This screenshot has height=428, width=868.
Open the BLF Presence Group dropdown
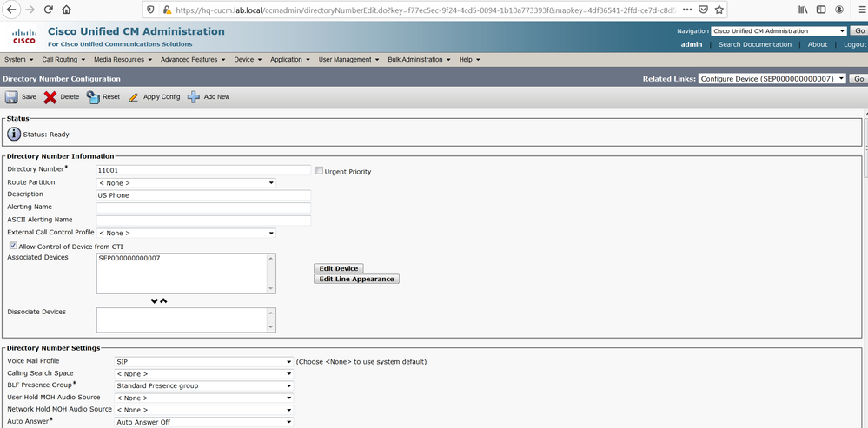pyautogui.click(x=203, y=386)
